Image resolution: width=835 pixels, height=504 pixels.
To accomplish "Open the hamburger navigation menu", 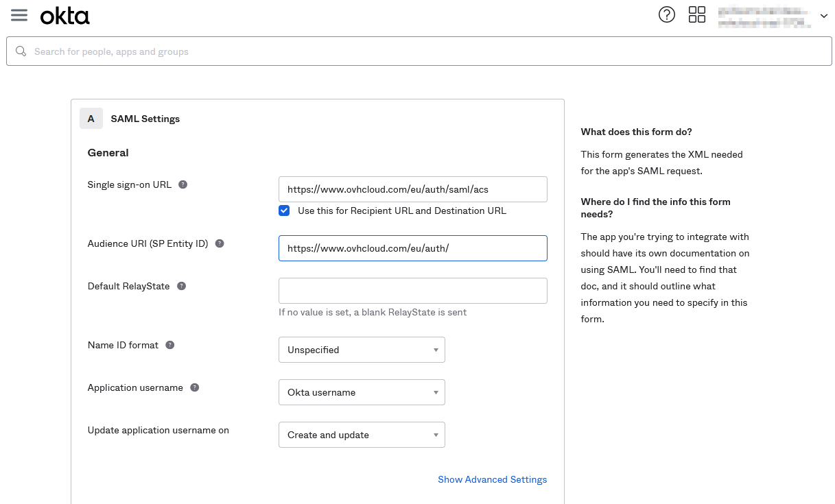I will pyautogui.click(x=19, y=15).
